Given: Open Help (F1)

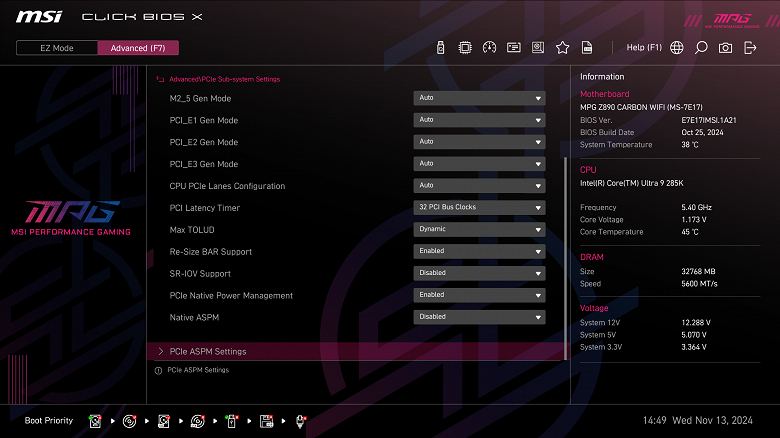Looking at the screenshot, I should coord(644,47).
